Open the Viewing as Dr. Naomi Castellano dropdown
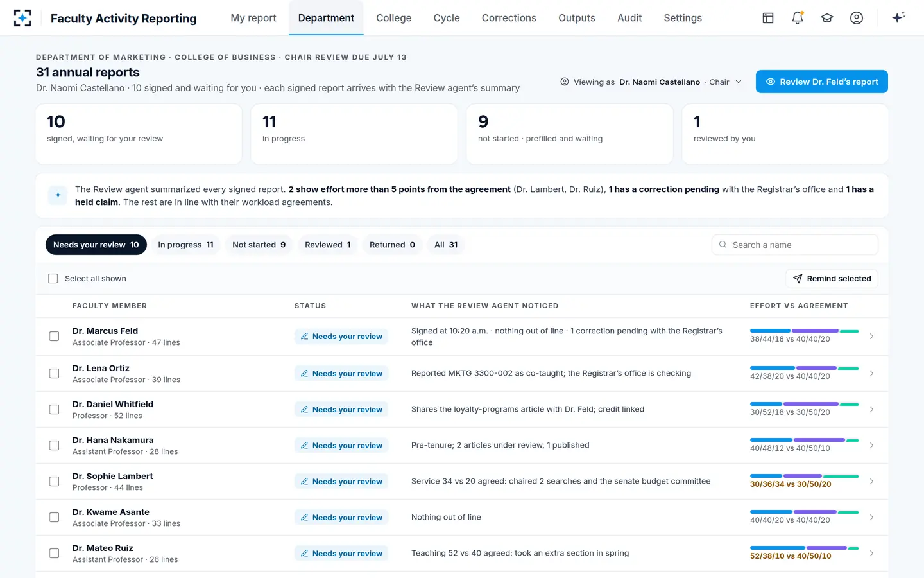This screenshot has width=924, height=578. [651, 82]
